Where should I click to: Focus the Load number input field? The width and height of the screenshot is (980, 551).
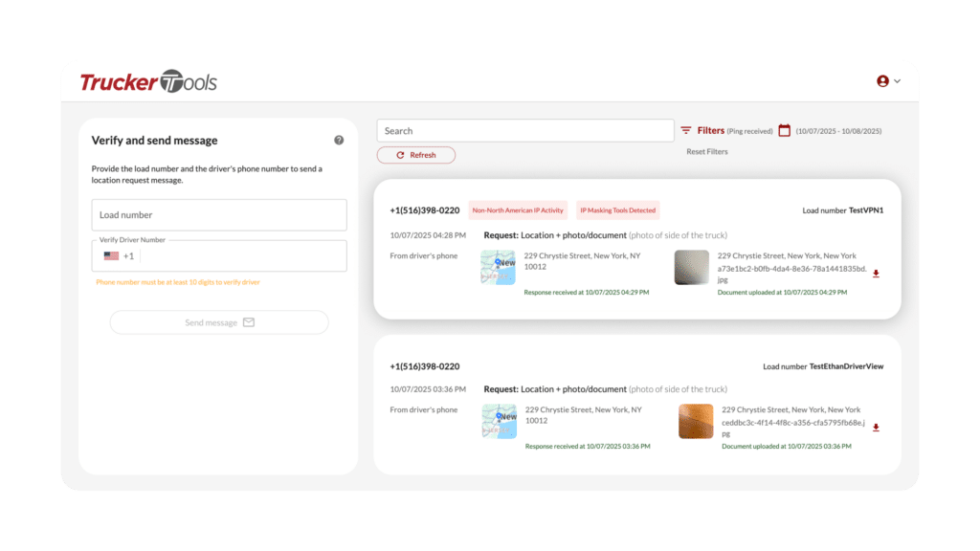(219, 215)
